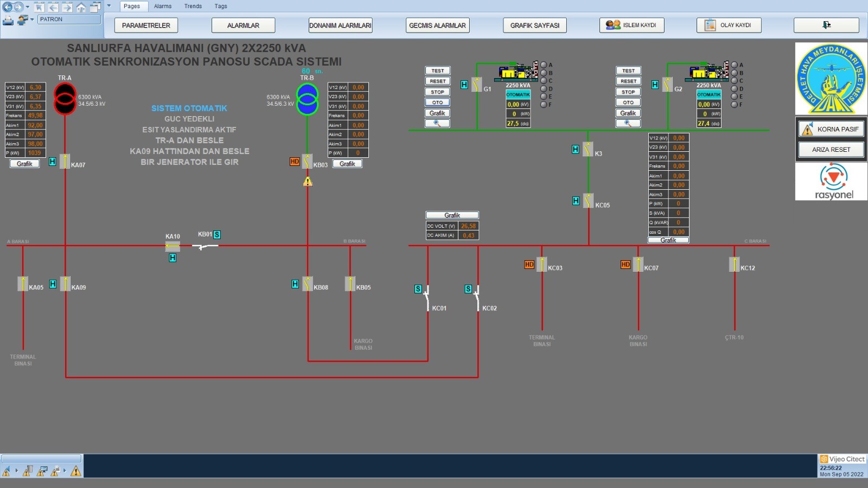Expand the dropdown arrow next to user icon
868x488 pixels.
[x=32, y=20]
